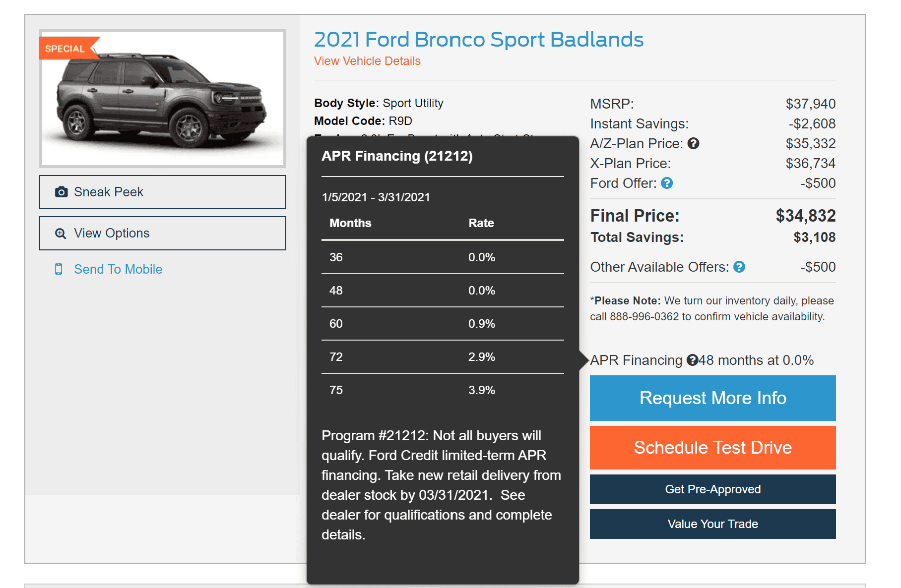Click the APR Financing help icon
The height and width of the screenshot is (588, 901).
click(x=692, y=360)
